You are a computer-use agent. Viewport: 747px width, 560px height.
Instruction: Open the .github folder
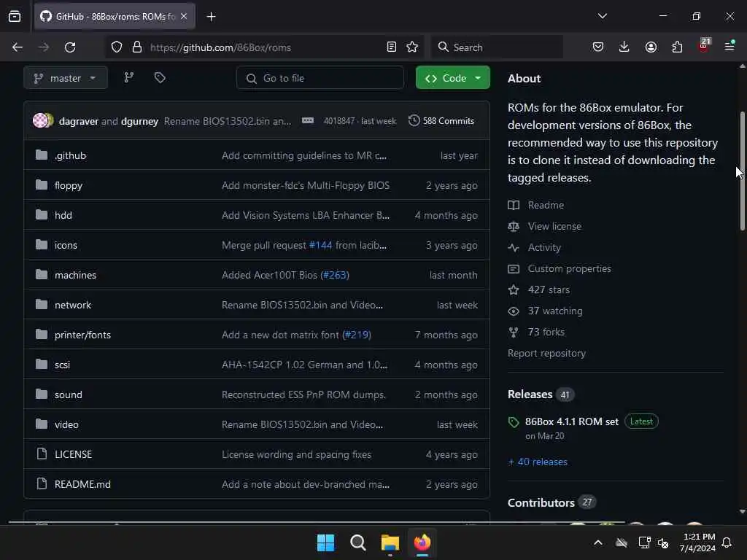(71, 155)
